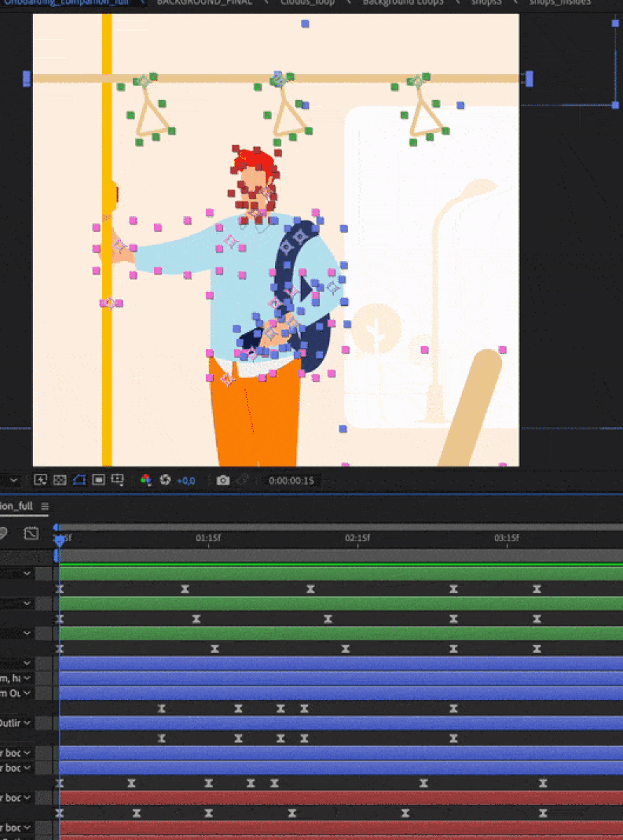Click the Reset Exposure aperture icon
623x840 pixels.
click(x=165, y=480)
